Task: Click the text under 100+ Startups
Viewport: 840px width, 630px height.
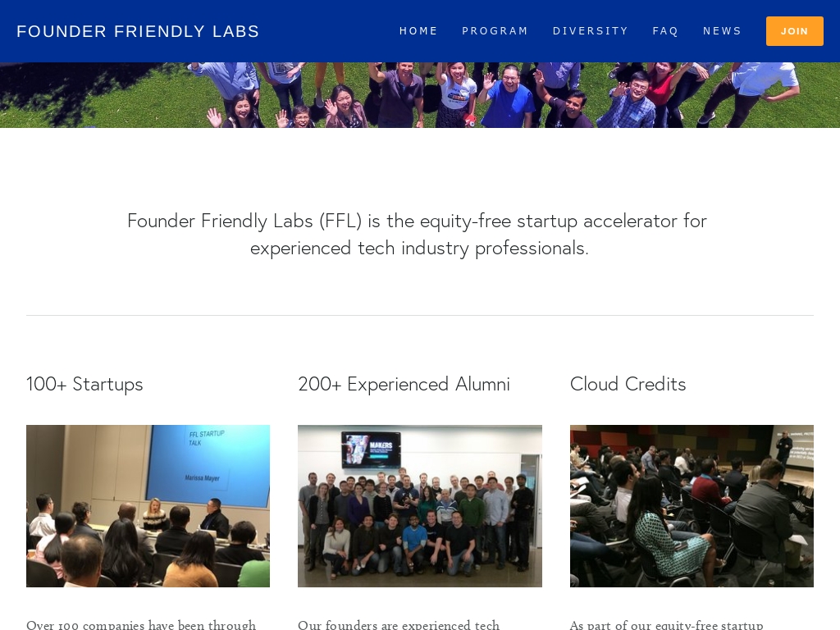Action: [141, 624]
